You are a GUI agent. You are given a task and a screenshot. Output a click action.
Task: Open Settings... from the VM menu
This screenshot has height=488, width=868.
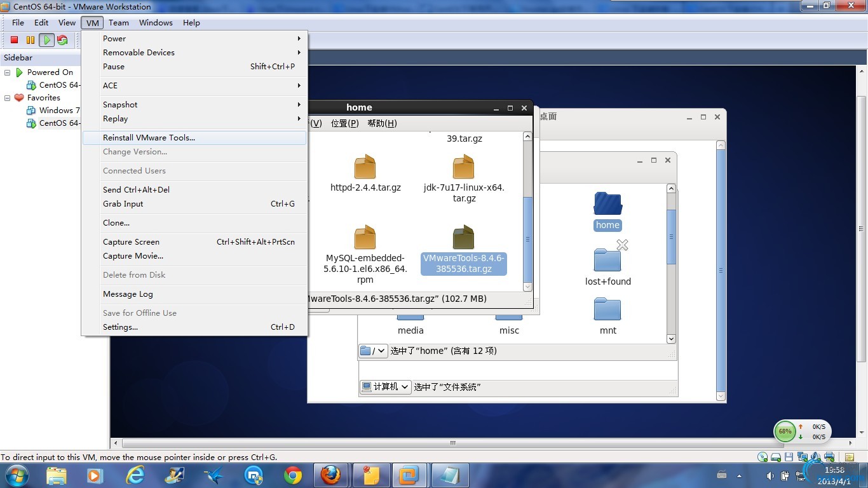point(194,327)
